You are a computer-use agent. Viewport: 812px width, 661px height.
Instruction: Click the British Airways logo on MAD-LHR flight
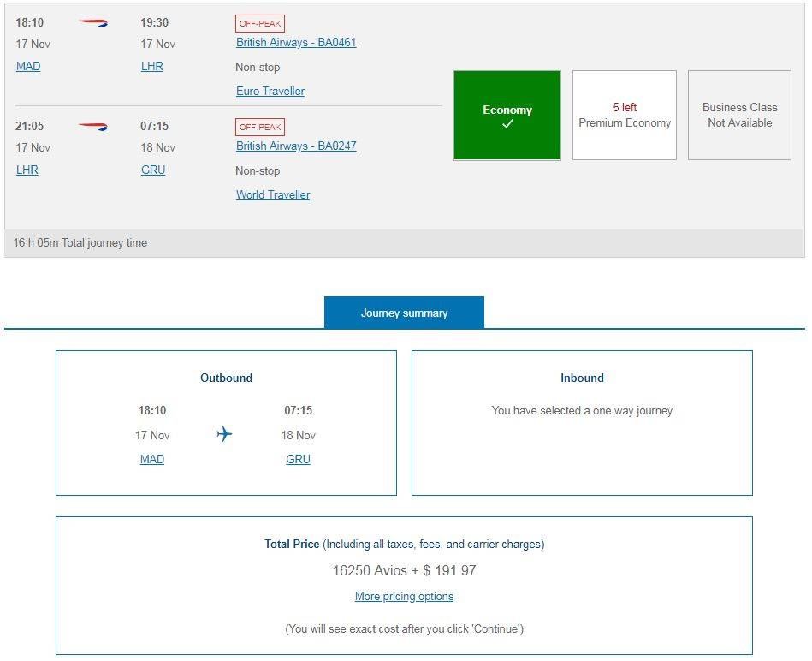coord(92,23)
